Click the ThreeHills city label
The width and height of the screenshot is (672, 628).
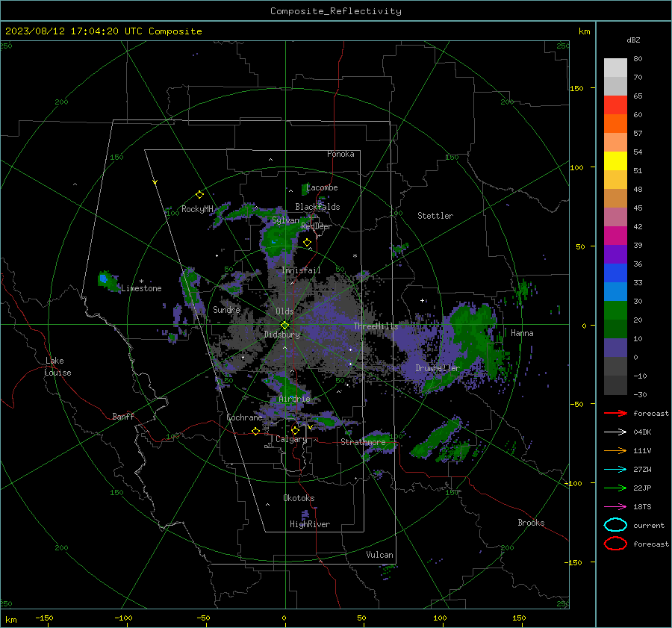[x=376, y=326]
